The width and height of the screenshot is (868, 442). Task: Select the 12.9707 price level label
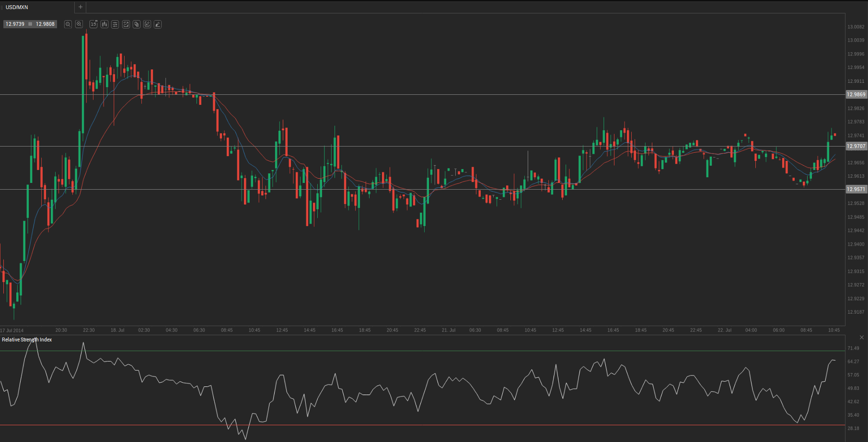pyautogui.click(x=856, y=146)
